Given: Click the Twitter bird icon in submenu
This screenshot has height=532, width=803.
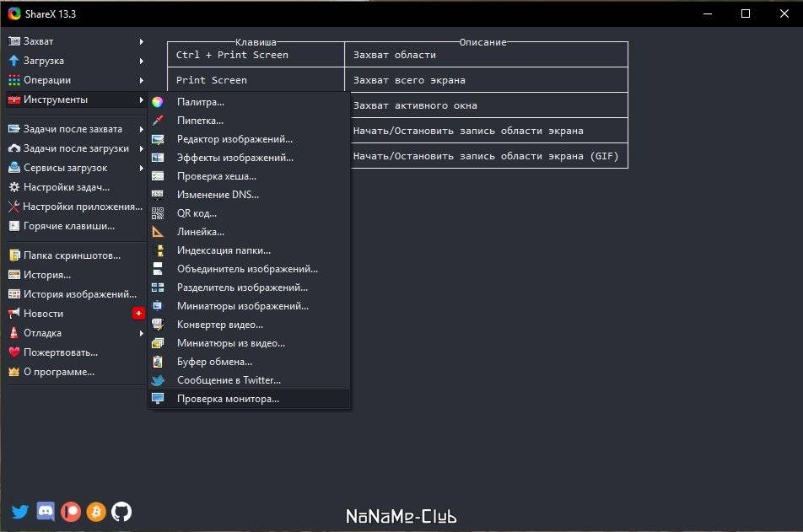Looking at the screenshot, I should click(158, 380).
